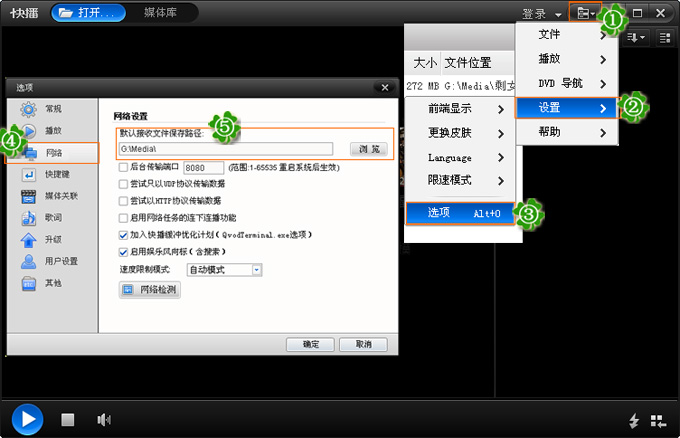The width and height of the screenshot is (680, 438).
Task: Uncheck 加入快播缓冲优化计划 checkbox
Action: coord(123,235)
